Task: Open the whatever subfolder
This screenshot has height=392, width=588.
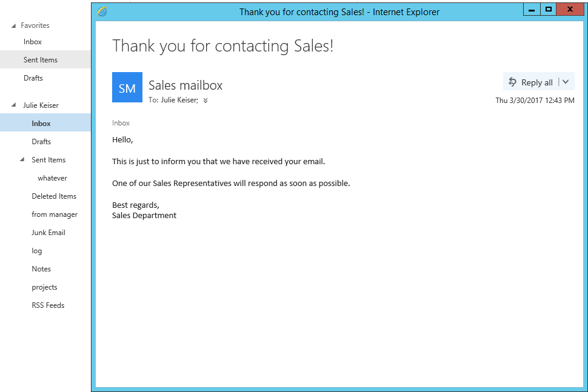Action: (x=52, y=178)
